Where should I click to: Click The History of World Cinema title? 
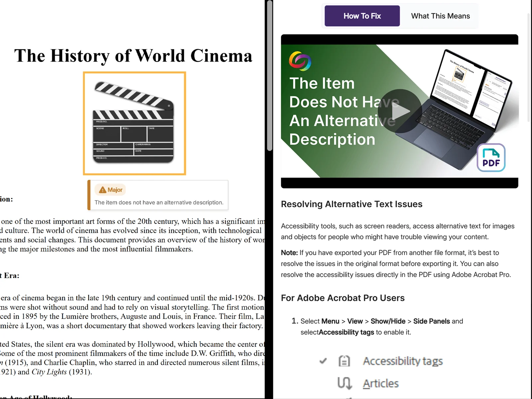[133, 56]
